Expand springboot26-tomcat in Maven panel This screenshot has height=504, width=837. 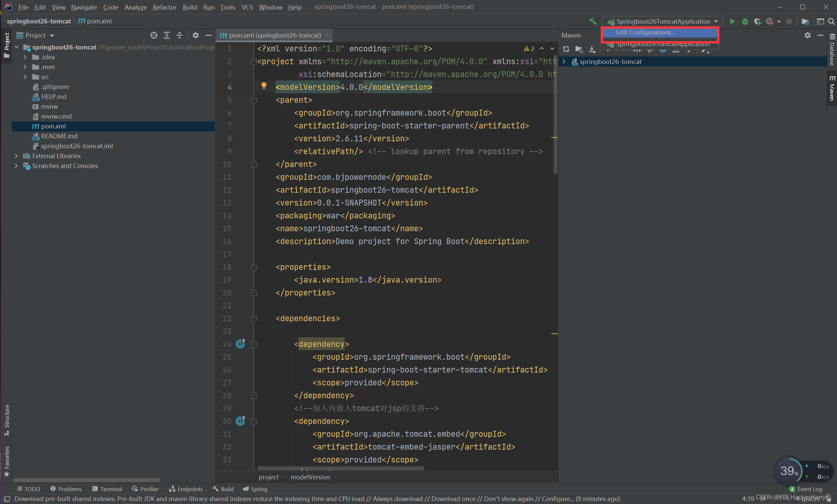(x=564, y=62)
